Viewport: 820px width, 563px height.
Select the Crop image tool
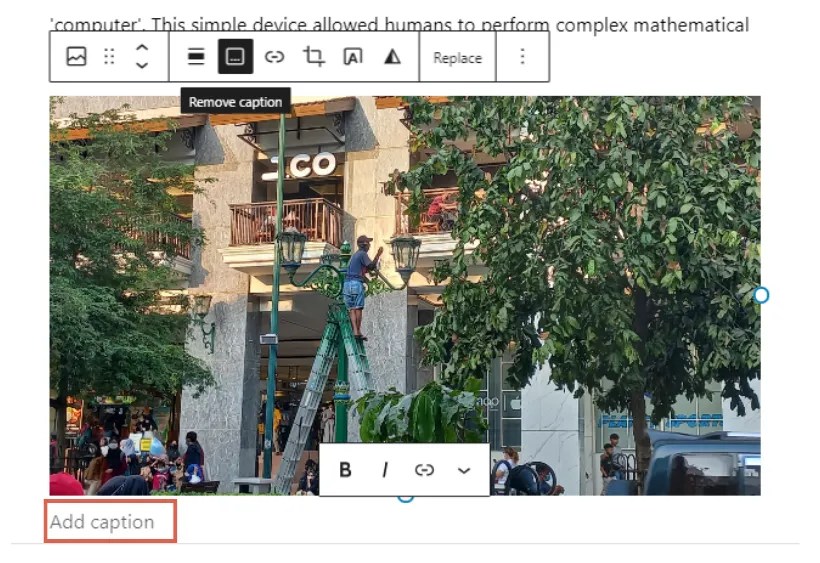click(x=314, y=56)
